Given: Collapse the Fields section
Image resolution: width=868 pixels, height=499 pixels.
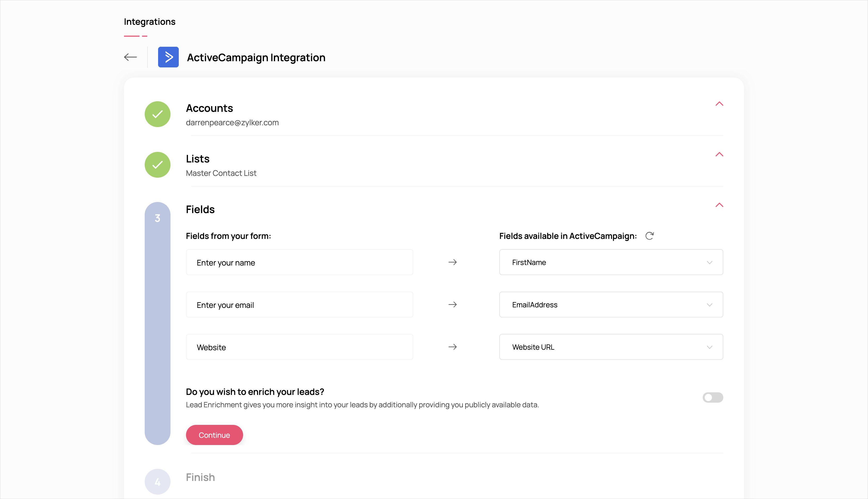Looking at the screenshot, I should pos(719,205).
